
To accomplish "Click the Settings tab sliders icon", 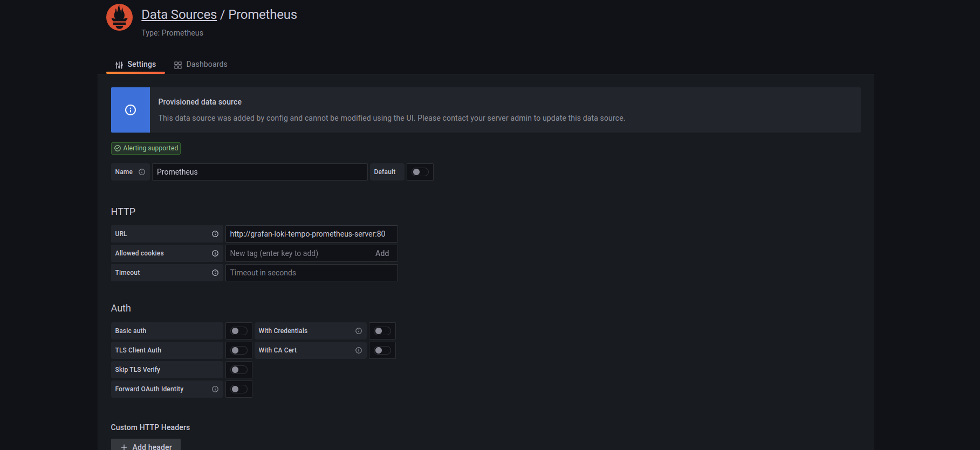I will [119, 65].
